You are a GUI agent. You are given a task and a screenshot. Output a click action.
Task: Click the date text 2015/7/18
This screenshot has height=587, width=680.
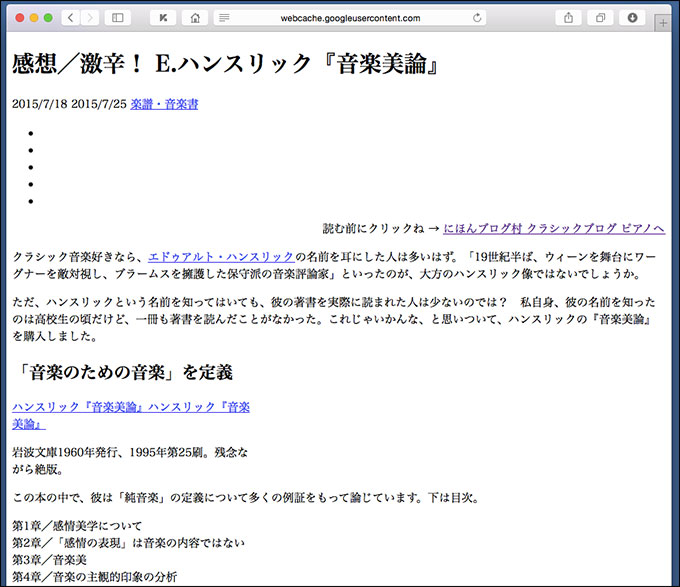click(39, 104)
